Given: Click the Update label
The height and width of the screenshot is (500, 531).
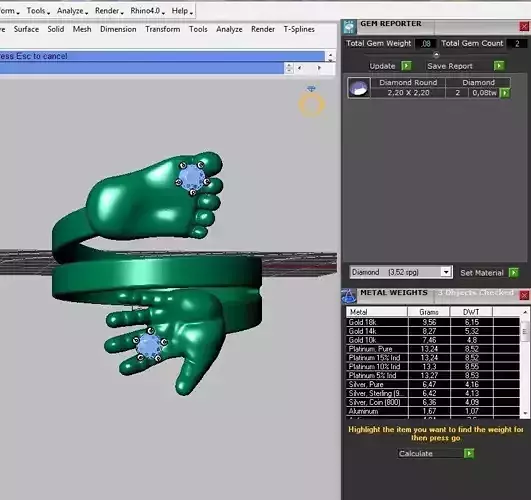Looking at the screenshot, I should click(382, 66).
